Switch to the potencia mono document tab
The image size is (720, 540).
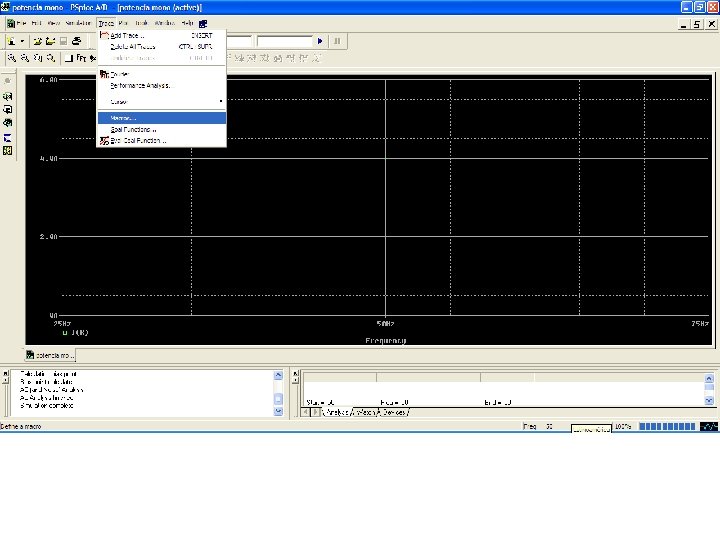click(x=50, y=355)
